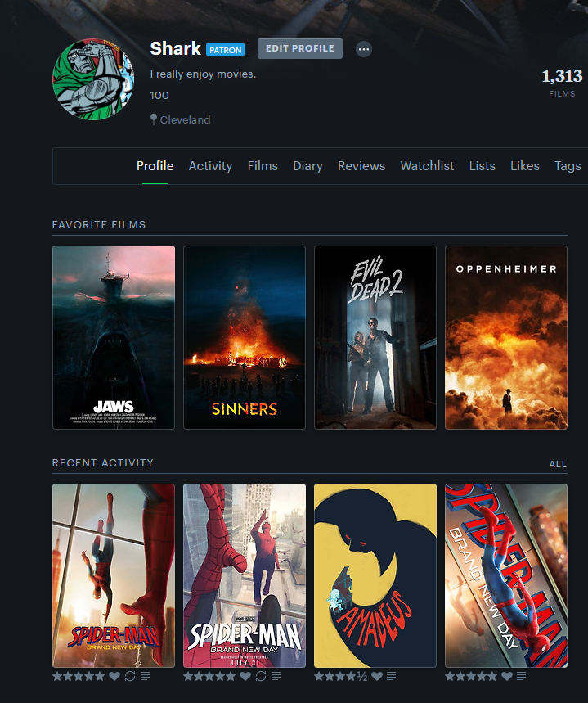Open the Sinners favorite film poster
Image resolution: width=588 pixels, height=703 pixels.
(x=245, y=337)
